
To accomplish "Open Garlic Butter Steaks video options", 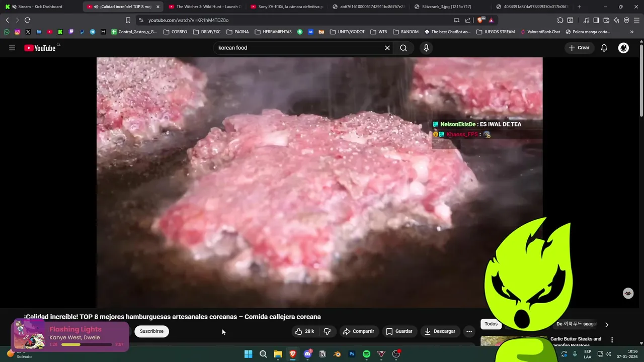I will pos(612,340).
